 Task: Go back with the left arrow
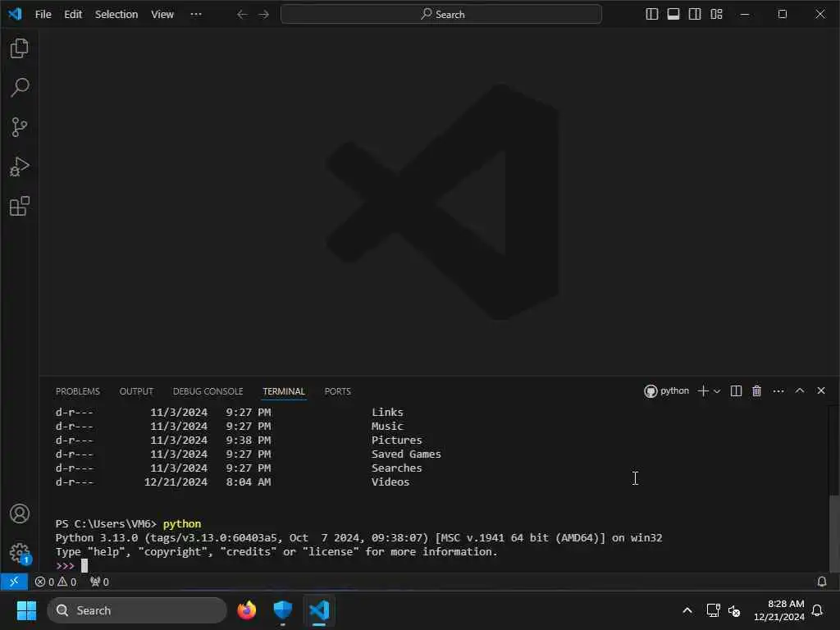click(x=242, y=15)
